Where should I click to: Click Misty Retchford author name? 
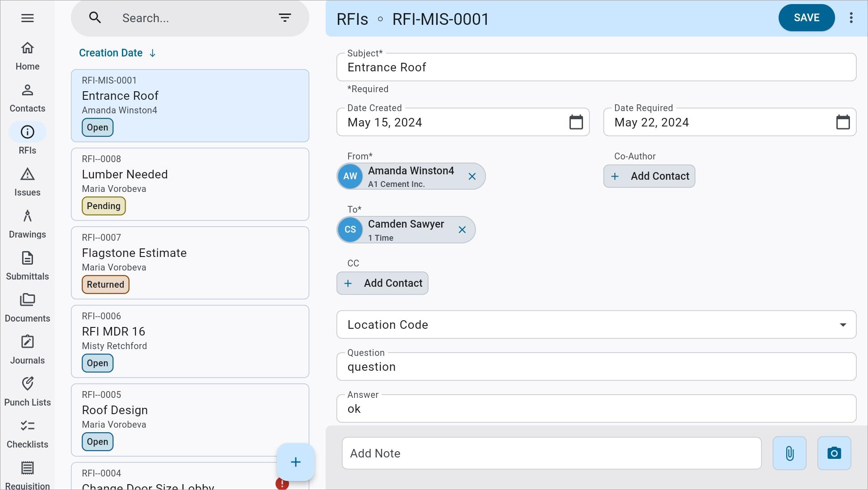[x=114, y=346]
